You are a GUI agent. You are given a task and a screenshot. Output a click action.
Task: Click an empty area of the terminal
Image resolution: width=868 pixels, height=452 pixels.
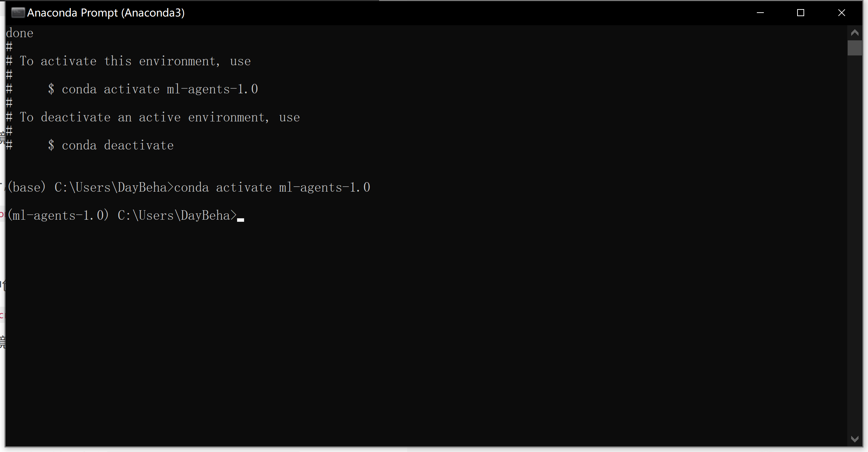coord(421,316)
